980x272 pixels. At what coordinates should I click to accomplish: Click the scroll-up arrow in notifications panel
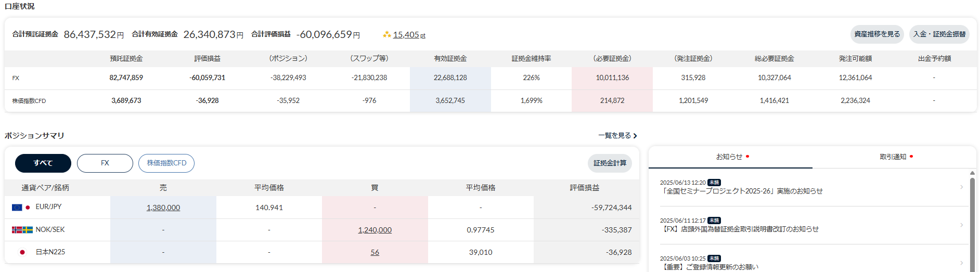click(972, 173)
